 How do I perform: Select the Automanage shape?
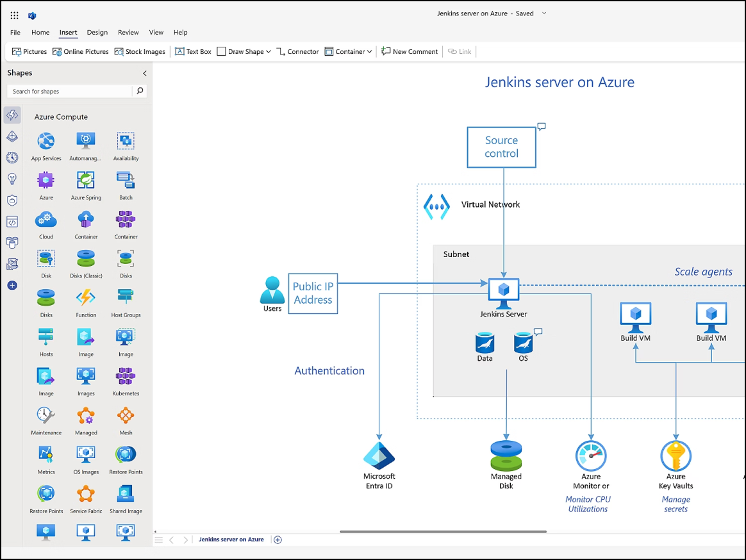pyautogui.click(x=86, y=147)
